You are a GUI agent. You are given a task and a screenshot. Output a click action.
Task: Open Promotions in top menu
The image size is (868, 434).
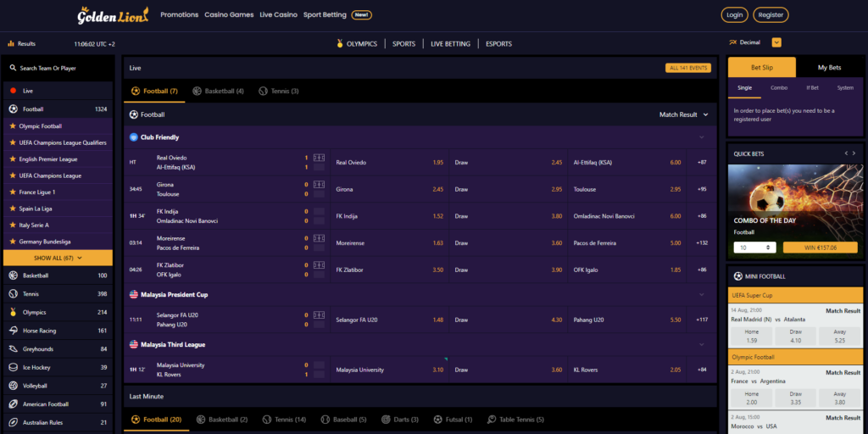click(180, 15)
